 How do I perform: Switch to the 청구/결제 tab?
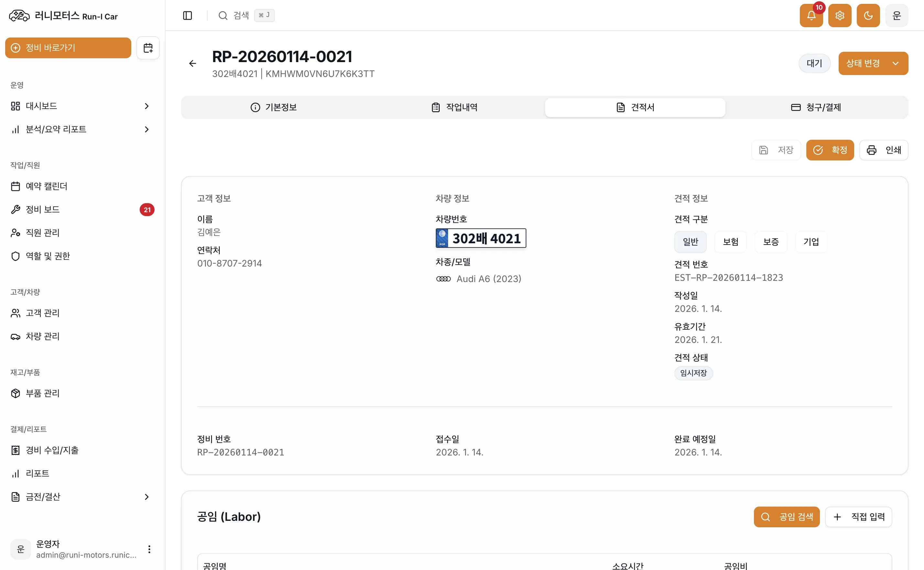point(816,107)
